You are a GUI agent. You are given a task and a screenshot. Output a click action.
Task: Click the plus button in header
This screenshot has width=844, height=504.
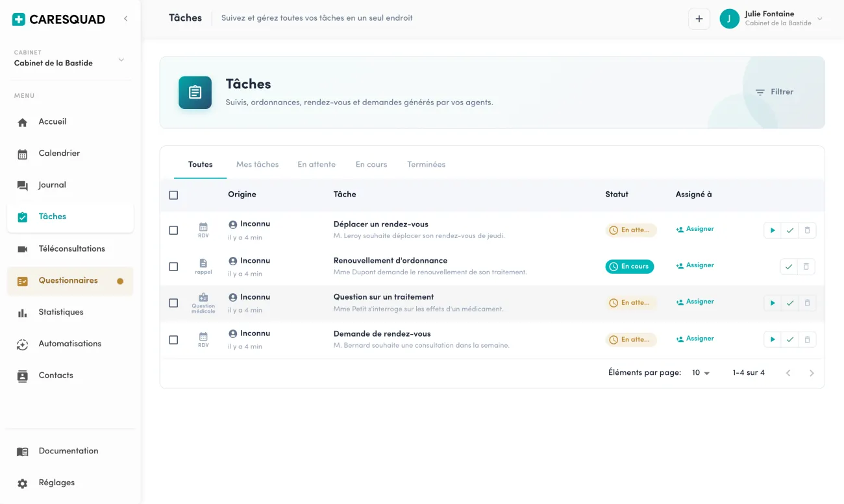click(699, 19)
